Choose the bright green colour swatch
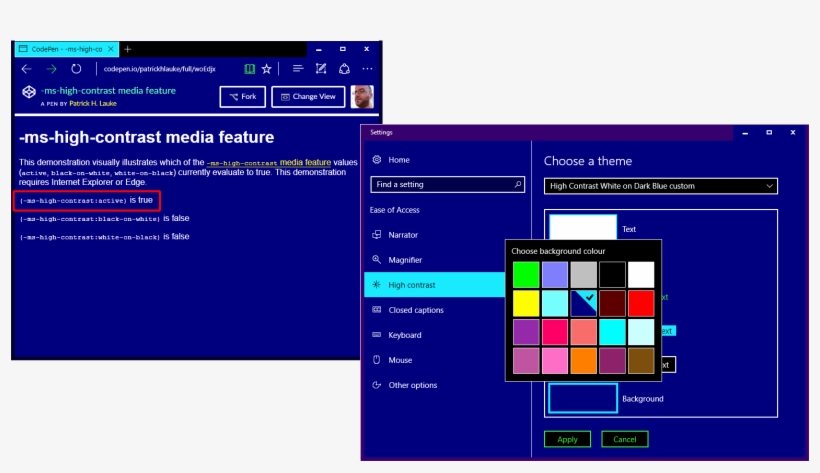The width and height of the screenshot is (820, 473). 526,274
